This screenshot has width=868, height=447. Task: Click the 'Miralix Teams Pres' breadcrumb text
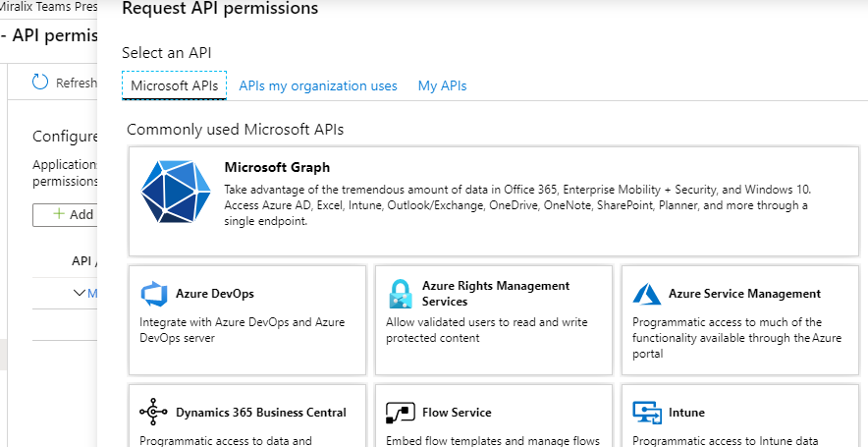pos(49,8)
